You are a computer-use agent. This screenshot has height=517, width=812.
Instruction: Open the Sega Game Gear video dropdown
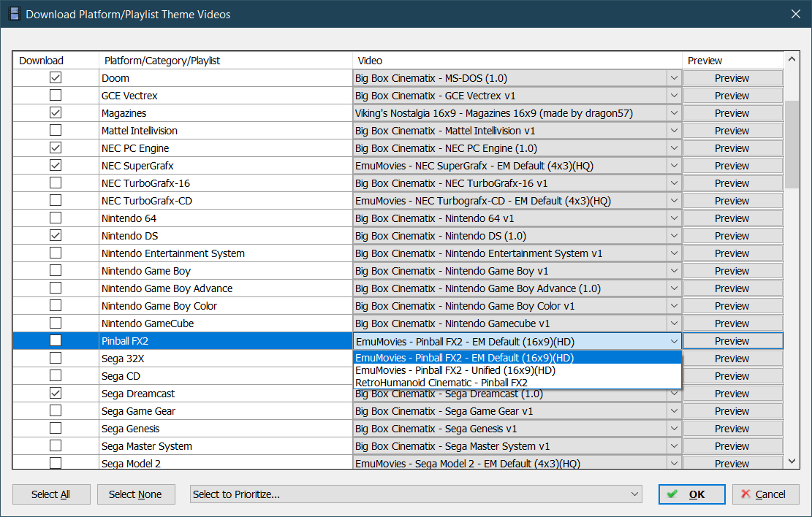[x=674, y=411]
